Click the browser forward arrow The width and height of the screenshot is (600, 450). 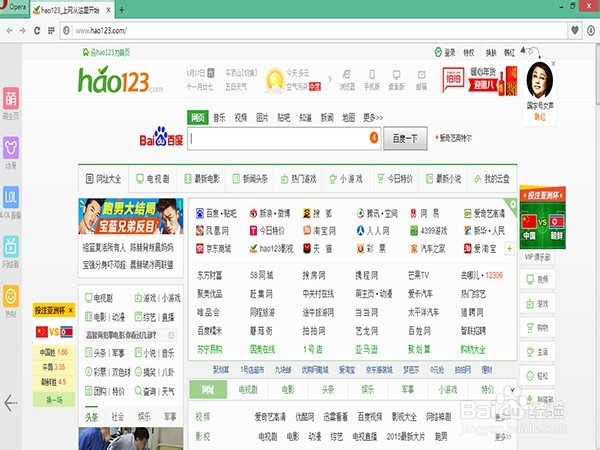click(x=23, y=31)
